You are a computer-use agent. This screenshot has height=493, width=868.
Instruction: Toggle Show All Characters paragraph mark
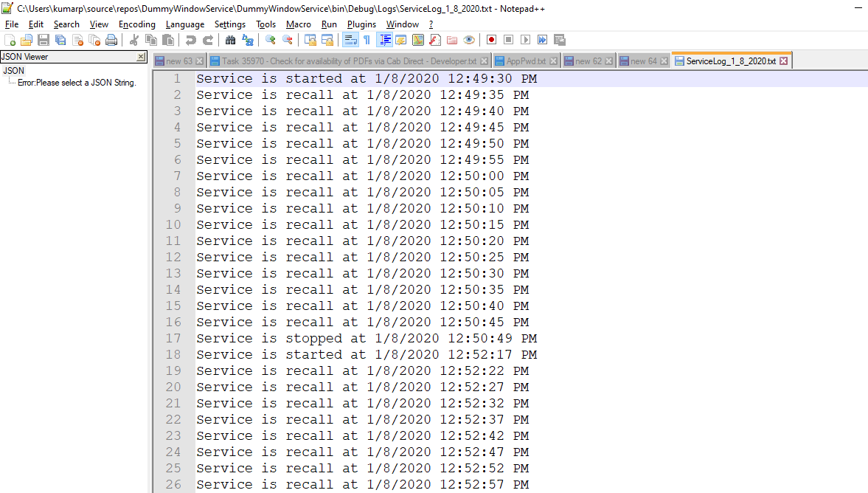pos(366,40)
